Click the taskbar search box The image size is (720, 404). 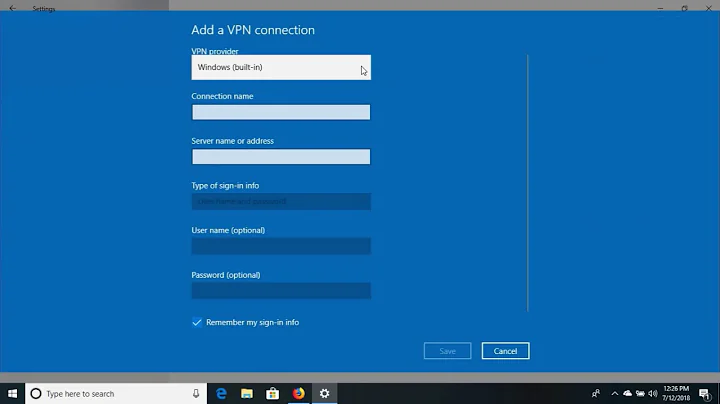(116, 393)
